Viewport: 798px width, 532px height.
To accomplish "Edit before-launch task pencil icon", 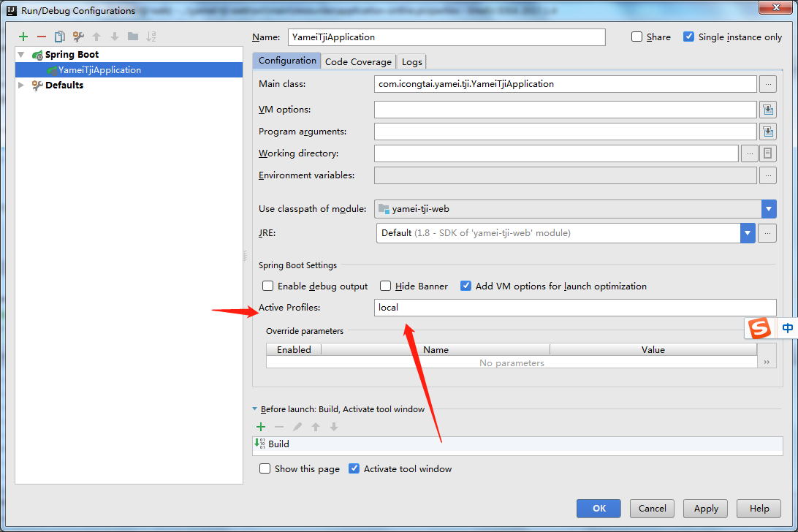I will click(297, 427).
